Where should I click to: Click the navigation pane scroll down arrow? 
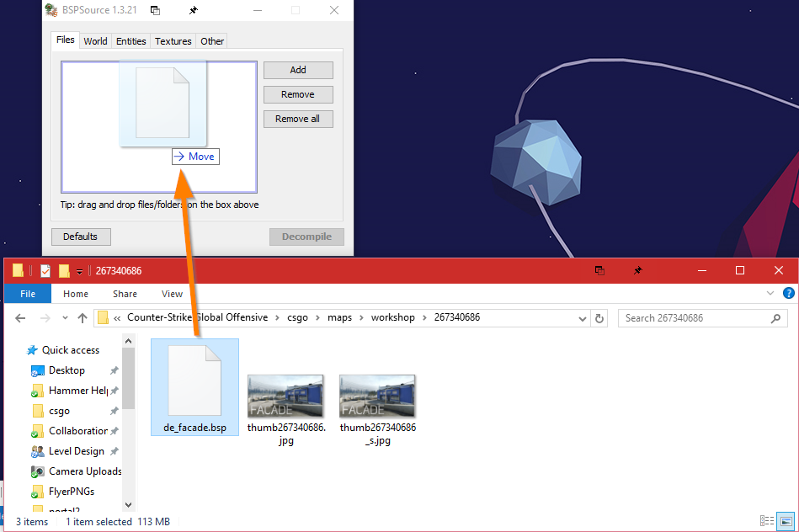coord(129,505)
